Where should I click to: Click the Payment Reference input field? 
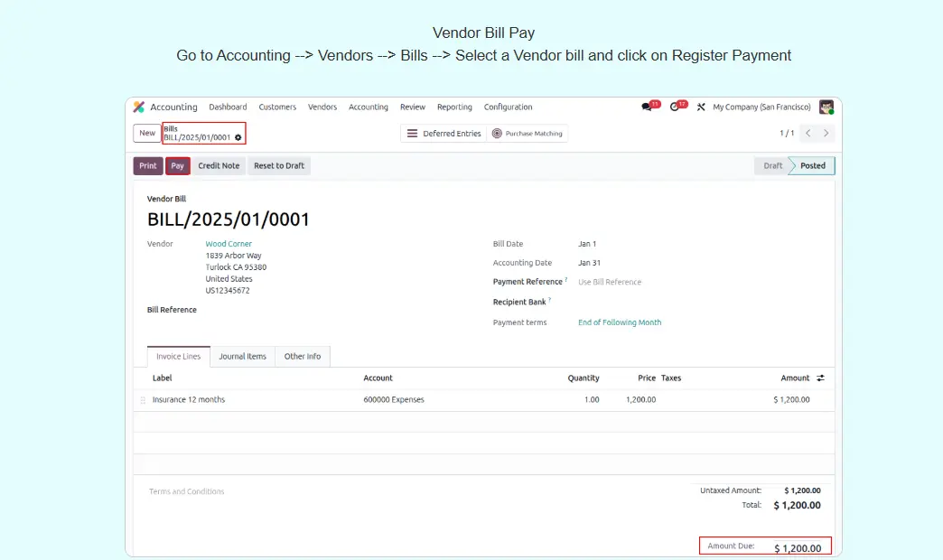point(650,282)
